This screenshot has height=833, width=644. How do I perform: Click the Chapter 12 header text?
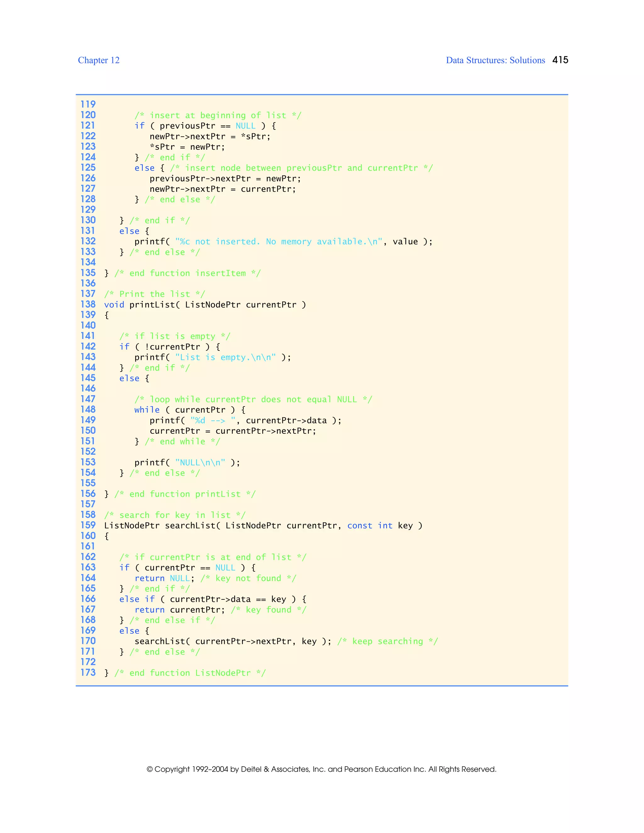[x=98, y=60]
